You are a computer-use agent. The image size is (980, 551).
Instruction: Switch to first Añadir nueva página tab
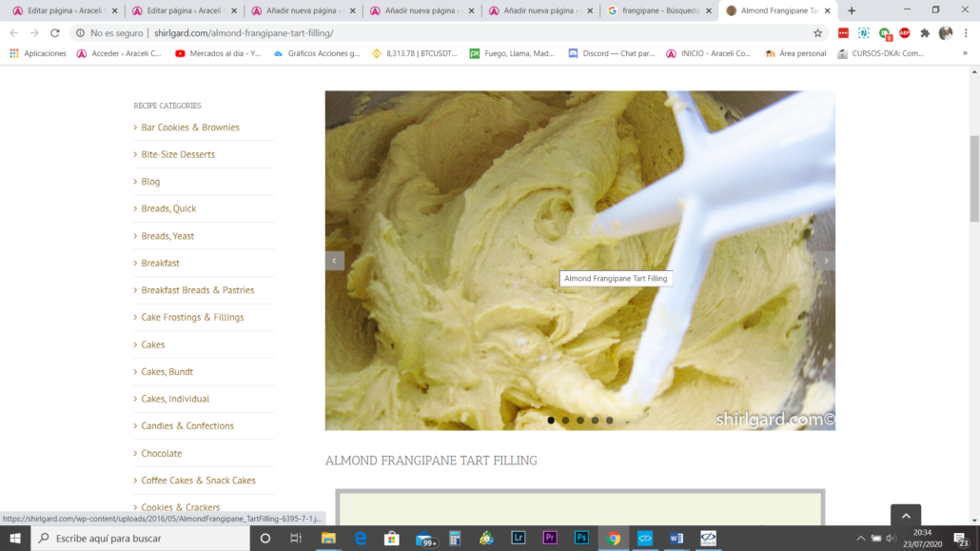click(x=304, y=10)
